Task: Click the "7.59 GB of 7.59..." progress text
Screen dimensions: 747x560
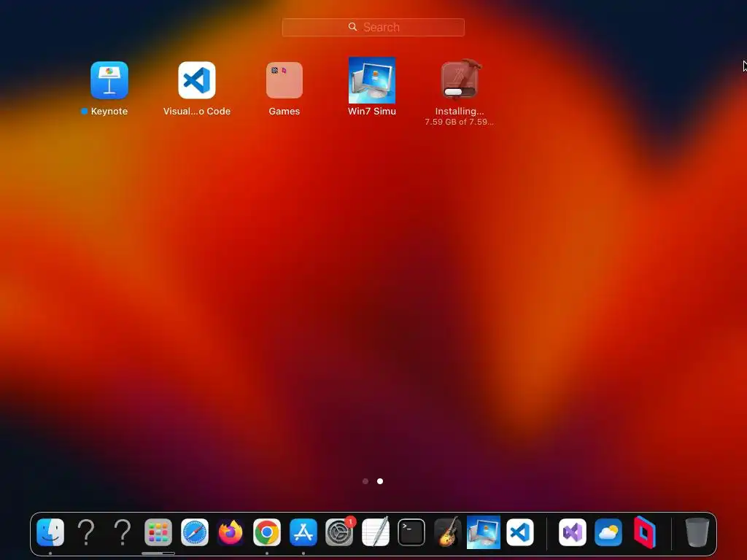Action: 460,122
